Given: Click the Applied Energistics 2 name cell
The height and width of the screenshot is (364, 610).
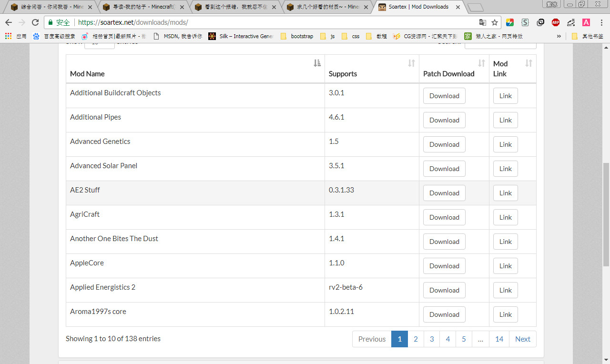Looking at the screenshot, I should tap(195, 290).
